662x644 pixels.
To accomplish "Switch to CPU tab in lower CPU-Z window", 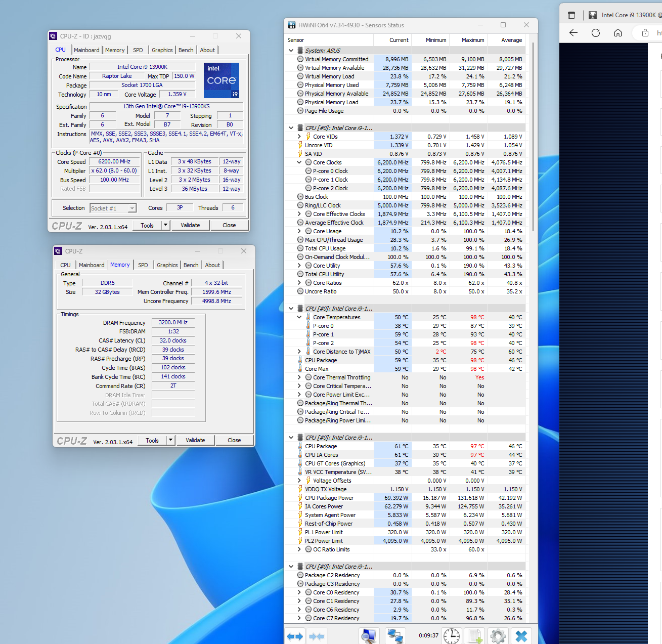I will pyautogui.click(x=66, y=265).
